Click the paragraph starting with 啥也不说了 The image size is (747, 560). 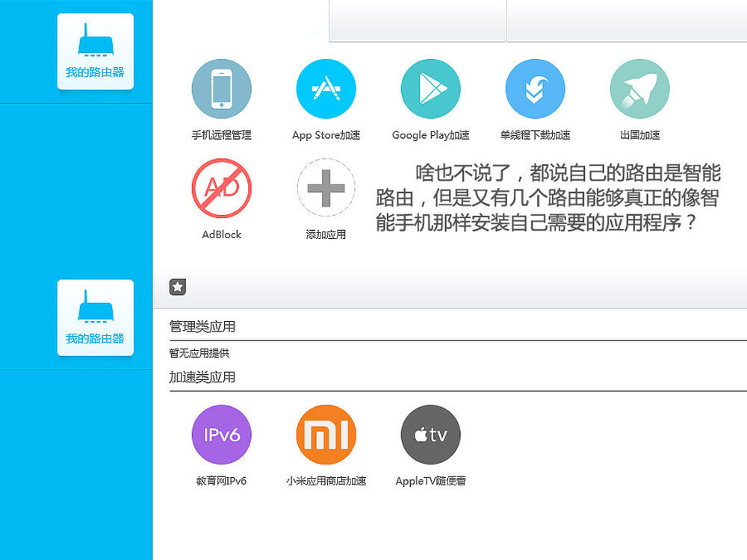[x=548, y=198]
